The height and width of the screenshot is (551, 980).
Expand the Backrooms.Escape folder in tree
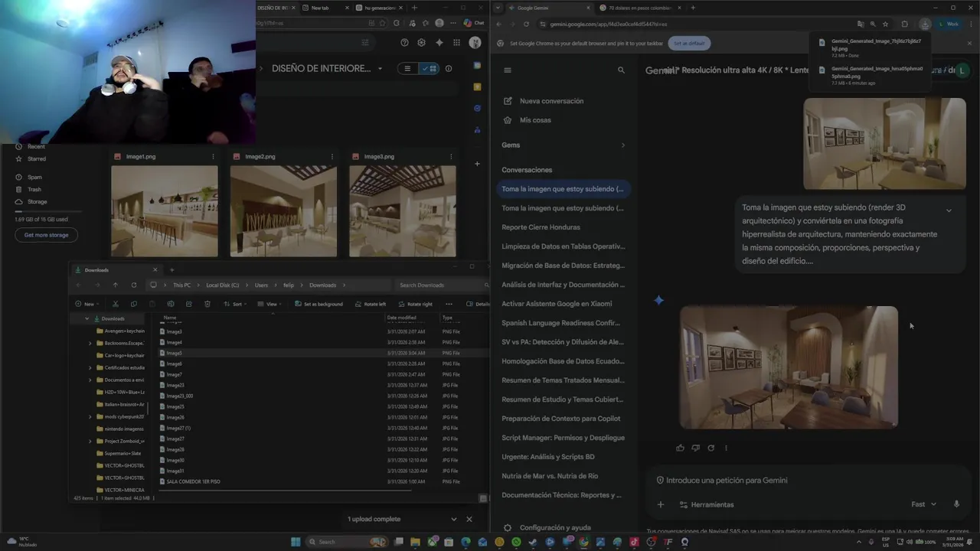pyautogui.click(x=90, y=343)
